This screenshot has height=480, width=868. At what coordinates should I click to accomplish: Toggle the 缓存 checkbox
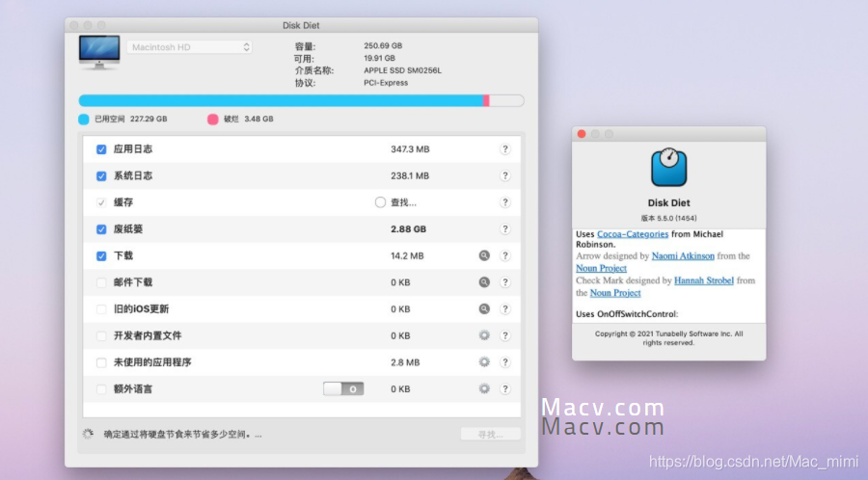pos(101,202)
